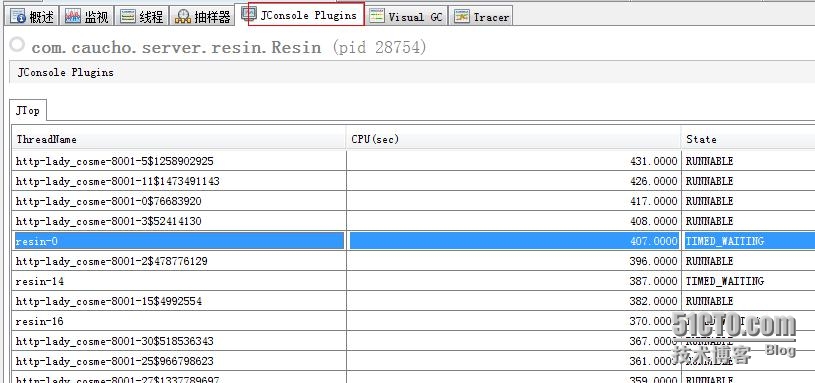Click the CPU value 426.0000
The height and width of the screenshot is (383, 815).
pyautogui.click(x=653, y=181)
